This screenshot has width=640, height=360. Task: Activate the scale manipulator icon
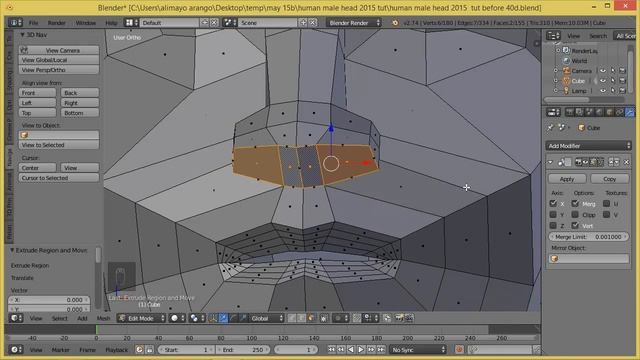[243, 318]
